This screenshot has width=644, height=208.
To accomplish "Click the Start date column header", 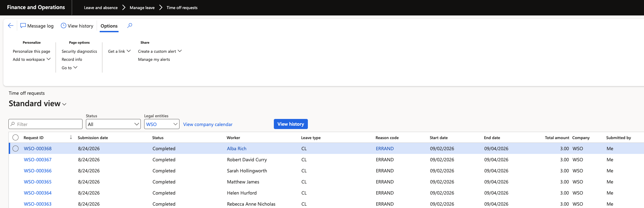I will click(x=439, y=138).
